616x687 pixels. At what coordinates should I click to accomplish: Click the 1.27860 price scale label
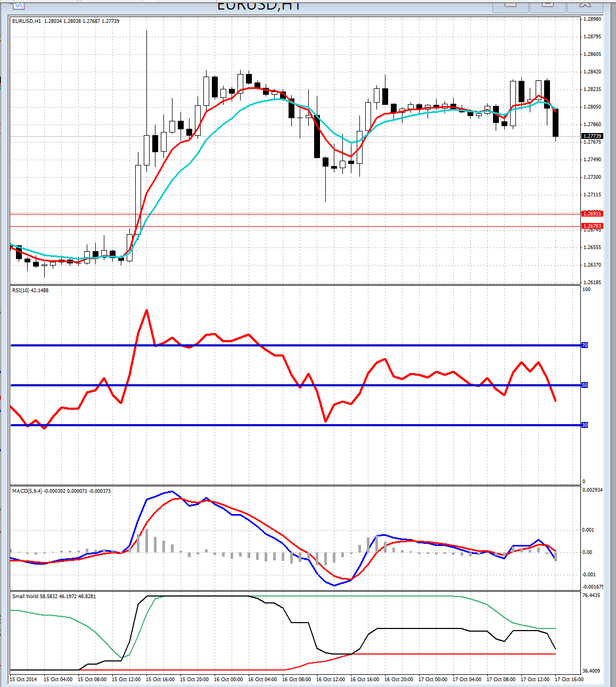[592, 125]
